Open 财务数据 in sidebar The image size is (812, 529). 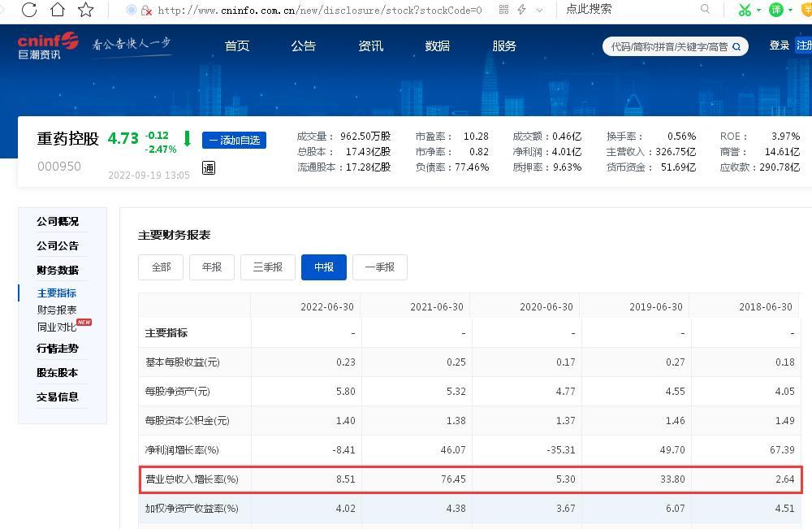(58, 271)
